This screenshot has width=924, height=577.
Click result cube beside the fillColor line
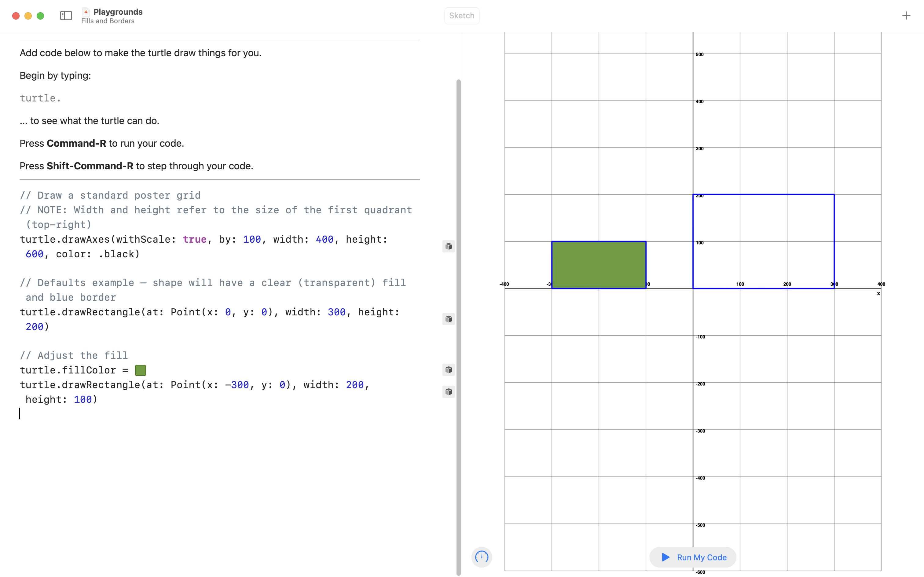coord(449,370)
